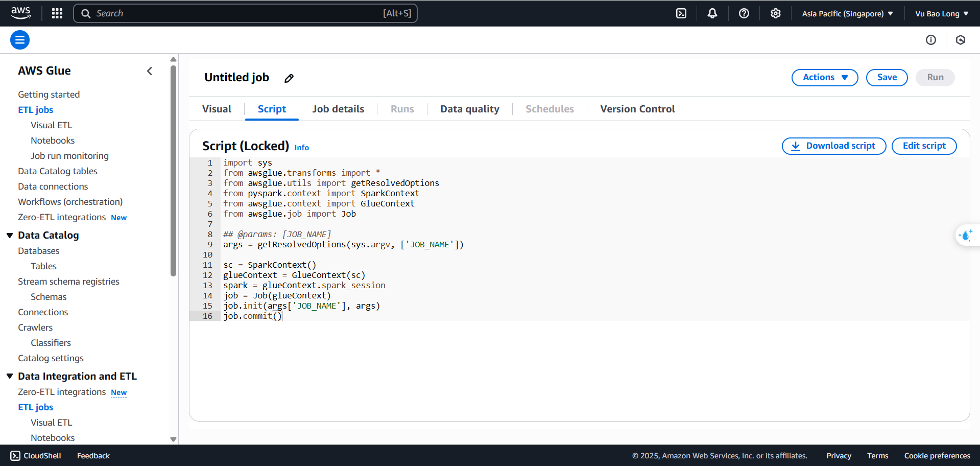Click the Schedules tab
This screenshot has height=466, width=980.
click(x=549, y=109)
